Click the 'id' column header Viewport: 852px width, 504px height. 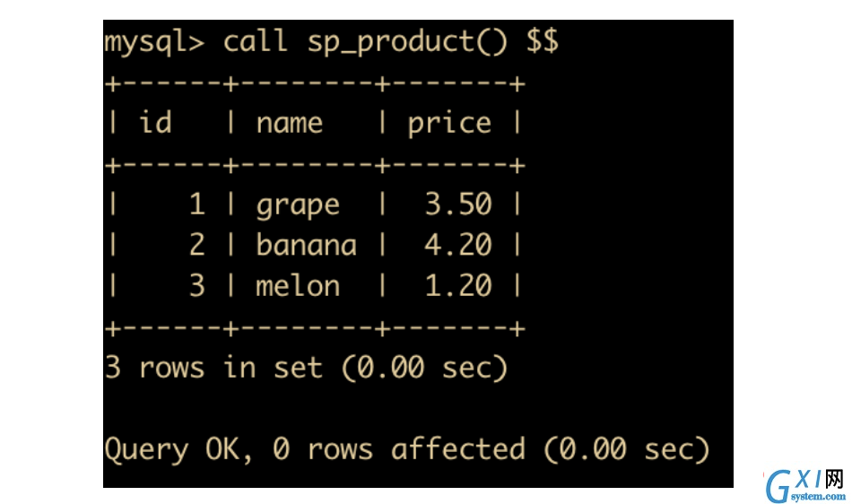click(155, 122)
